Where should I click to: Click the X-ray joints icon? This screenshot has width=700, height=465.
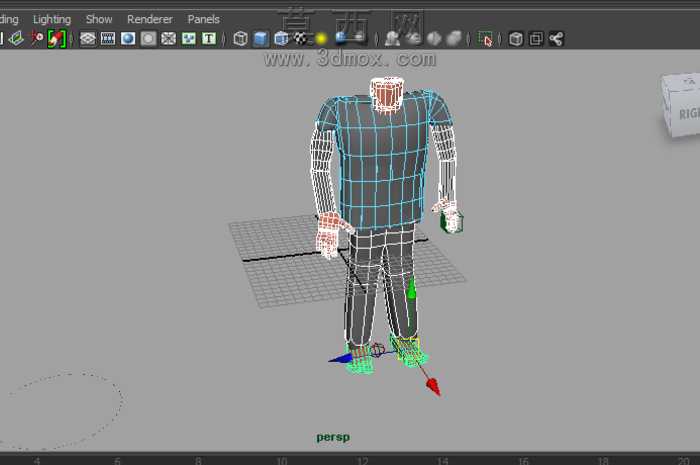pyautogui.click(x=556, y=39)
